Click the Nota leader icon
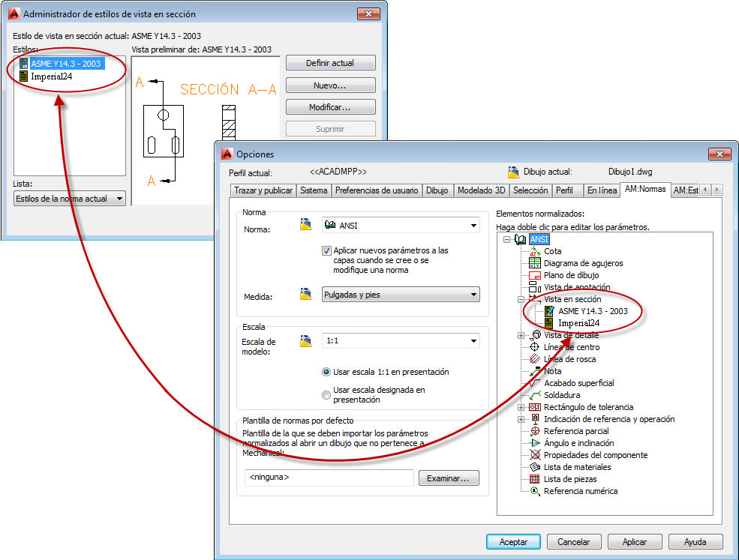This screenshot has height=560, width=739. coord(535,371)
